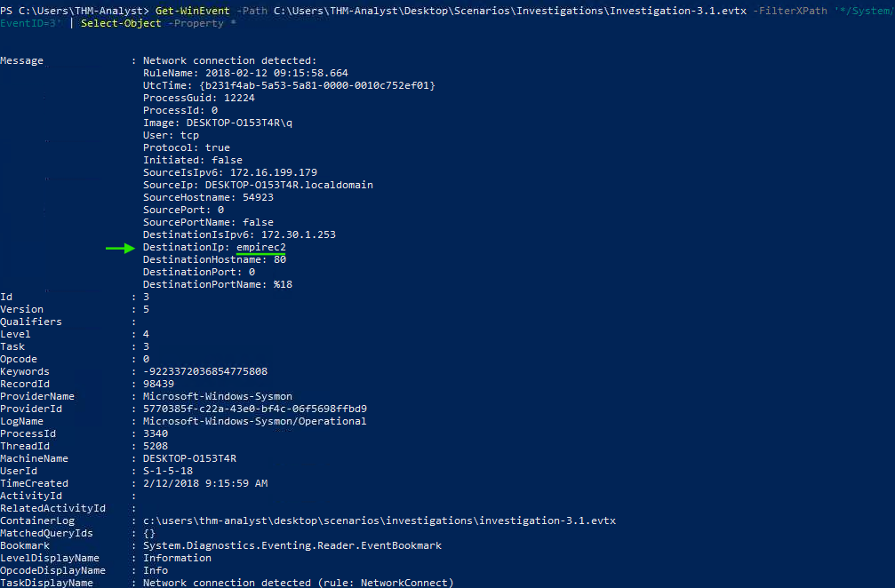
Task: Click the green arrow pointing to DestinationIp
Action: [120, 248]
